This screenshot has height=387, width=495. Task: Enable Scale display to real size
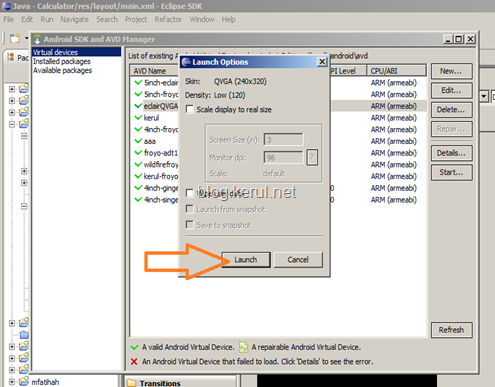[190, 109]
